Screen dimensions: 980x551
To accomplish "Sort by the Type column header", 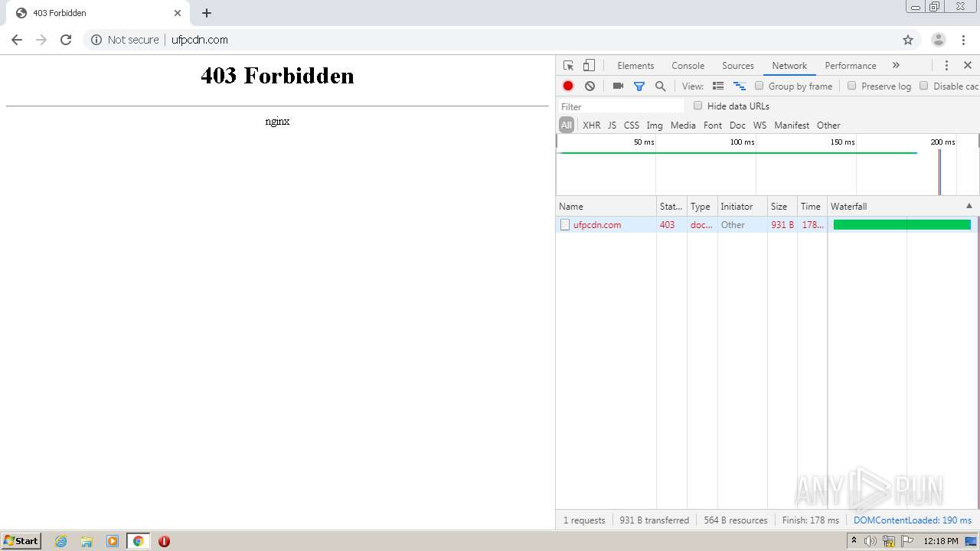I will pyautogui.click(x=702, y=207).
